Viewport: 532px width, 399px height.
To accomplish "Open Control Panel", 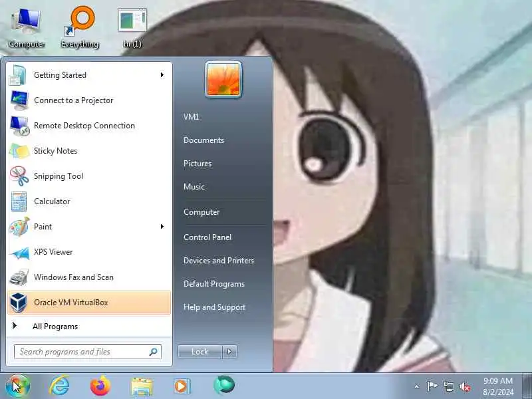I will pyautogui.click(x=207, y=237).
